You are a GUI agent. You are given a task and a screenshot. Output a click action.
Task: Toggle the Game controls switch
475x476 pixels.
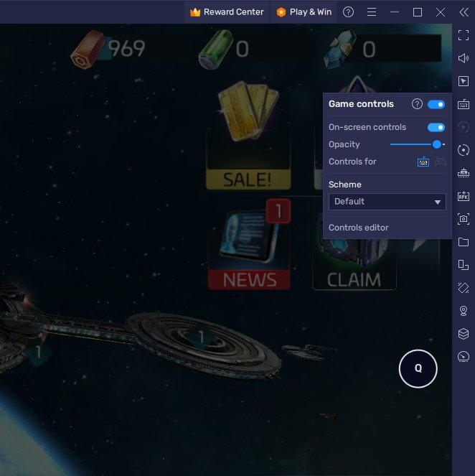(436, 104)
